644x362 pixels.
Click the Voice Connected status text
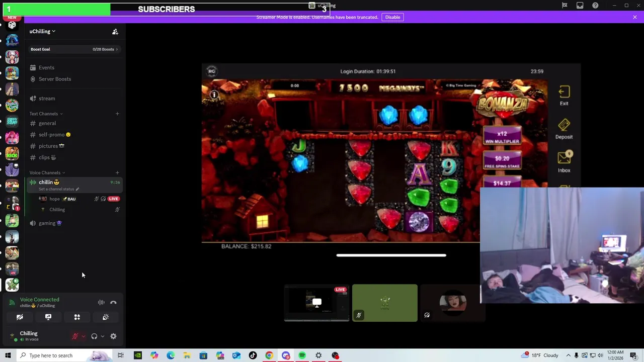(x=39, y=300)
